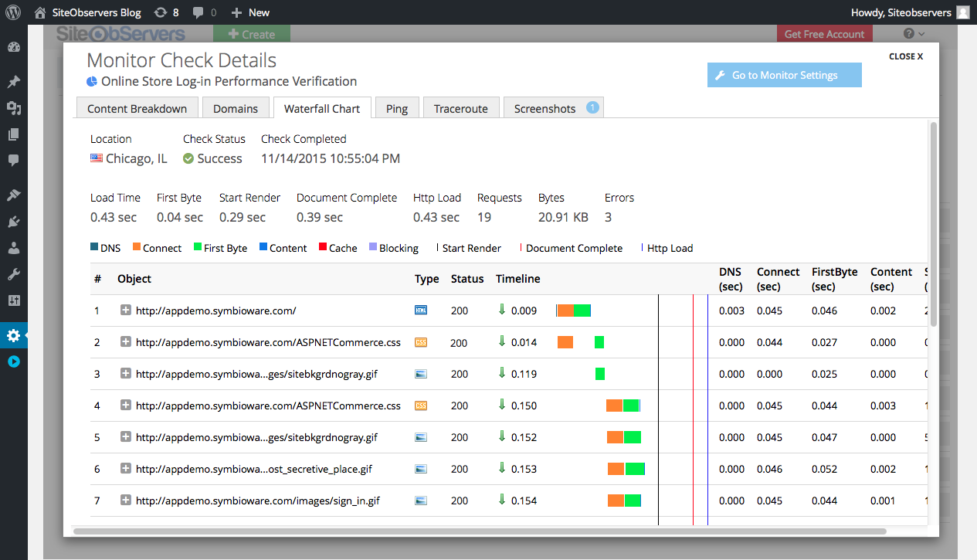The width and height of the screenshot is (977, 560).
Task: Expand row 3 sitebkgrdnogray.gif object
Action: click(x=125, y=374)
